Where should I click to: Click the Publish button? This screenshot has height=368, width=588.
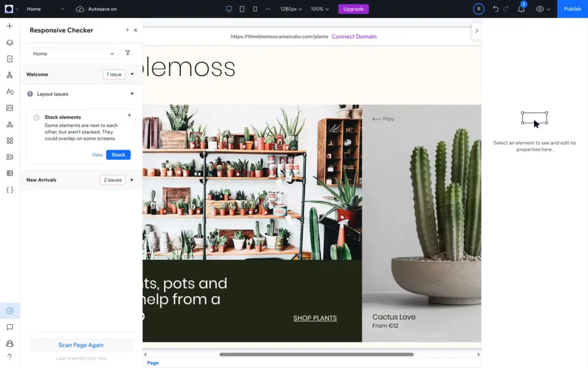[572, 9]
